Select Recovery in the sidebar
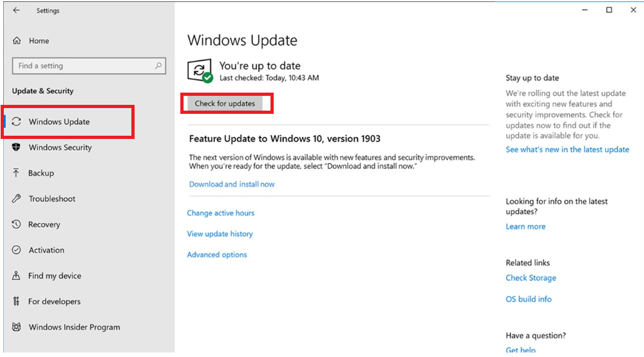Viewport: 644px width, 357px height. click(x=44, y=224)
